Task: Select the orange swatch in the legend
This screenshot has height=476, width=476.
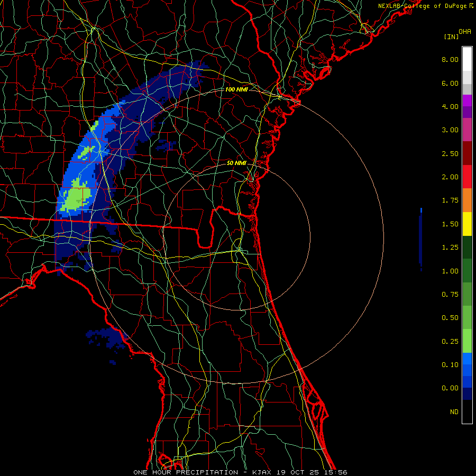Action: pyautogui.click(x=467, y=200)
